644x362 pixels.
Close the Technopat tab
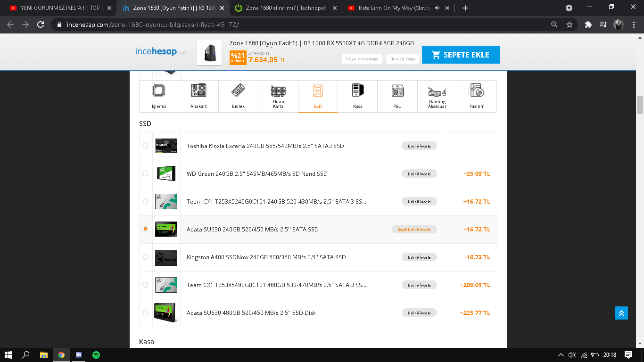click(x=335, y=8)
